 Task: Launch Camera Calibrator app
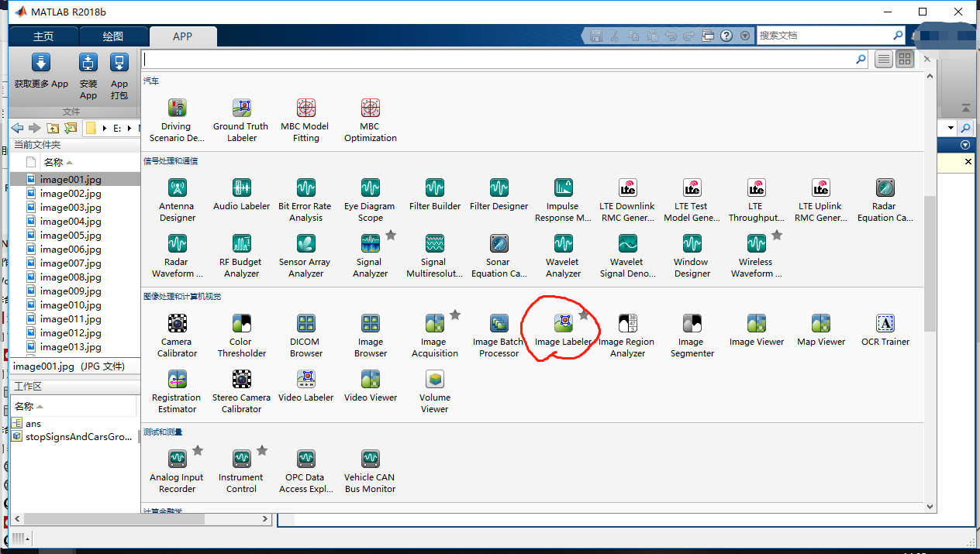tap(178, 335)
